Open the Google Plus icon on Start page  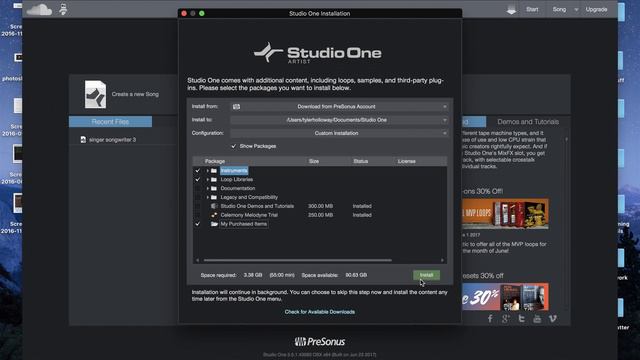click(x=506, y=319)
